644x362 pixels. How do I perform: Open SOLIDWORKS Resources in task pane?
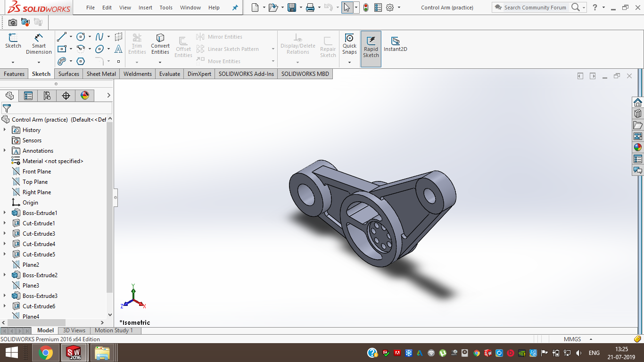pyautogui.click(x=638, y=102)
